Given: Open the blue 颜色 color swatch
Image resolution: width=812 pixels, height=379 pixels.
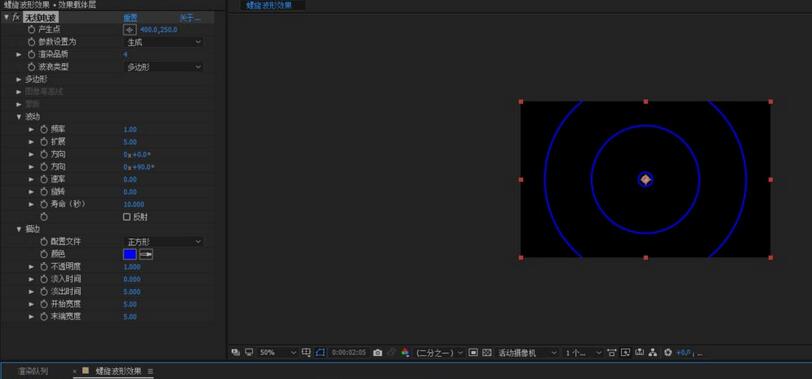Looking at the screenshot, I should [x=129, y=254].
